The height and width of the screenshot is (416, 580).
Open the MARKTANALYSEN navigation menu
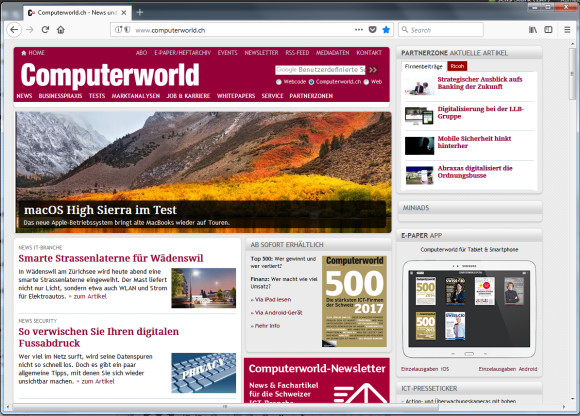pyautogui.click(x=136, y=96)
